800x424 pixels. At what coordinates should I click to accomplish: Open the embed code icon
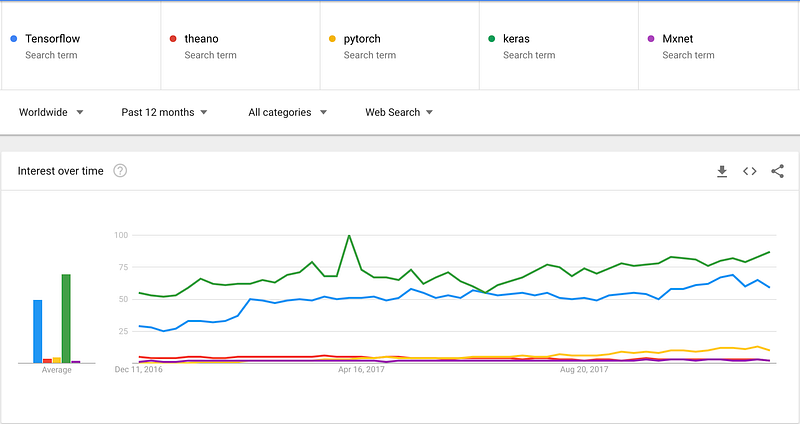[x=749, y=171]
